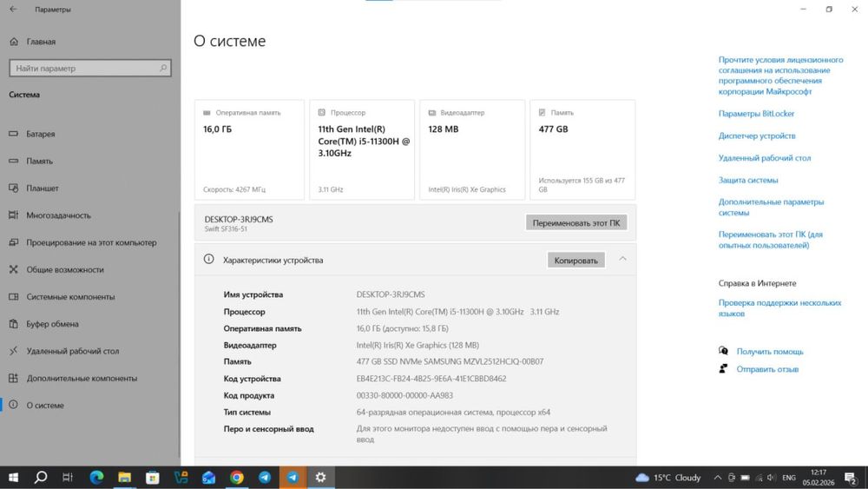Open the Microsoft license agreement link

(780, 76)
